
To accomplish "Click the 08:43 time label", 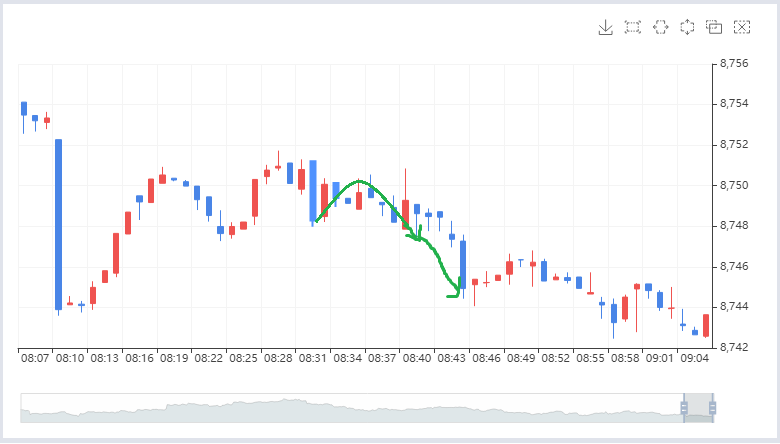I will [x=452, y=358].
